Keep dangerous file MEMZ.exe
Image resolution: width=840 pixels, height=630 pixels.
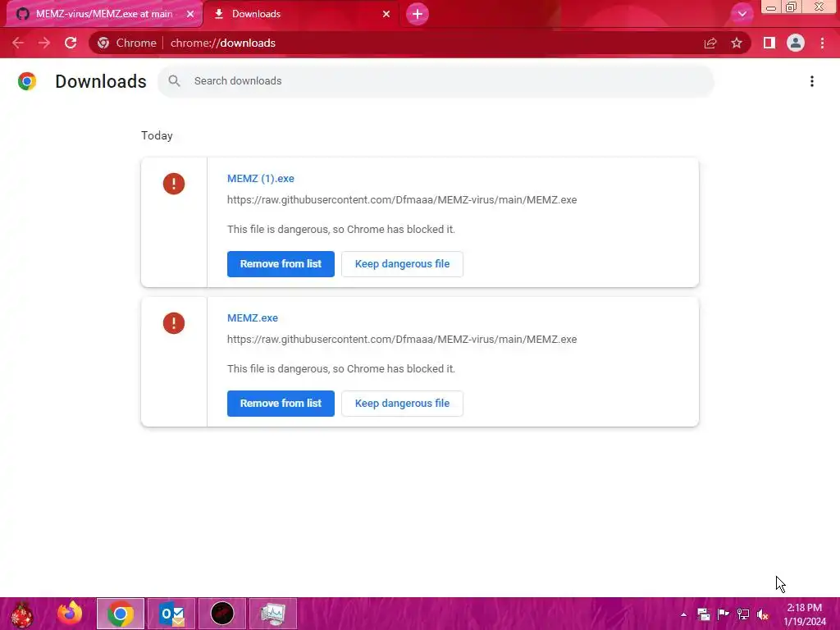pyautogui.click(x=402, y=404)
